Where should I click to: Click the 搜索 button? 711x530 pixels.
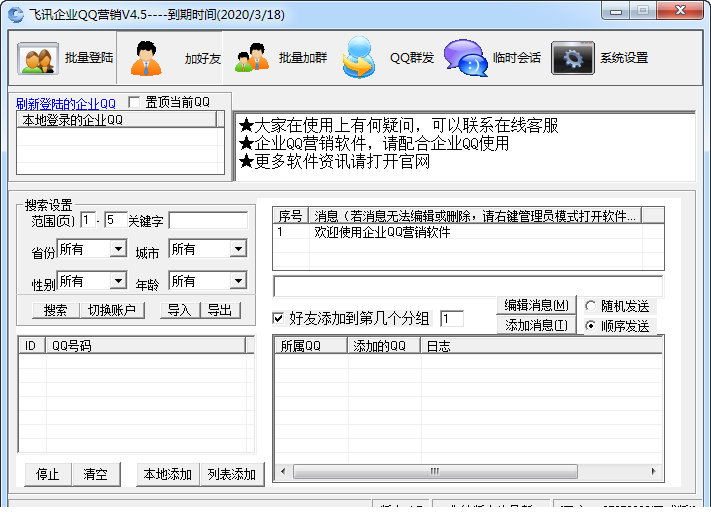coord(55,310)
